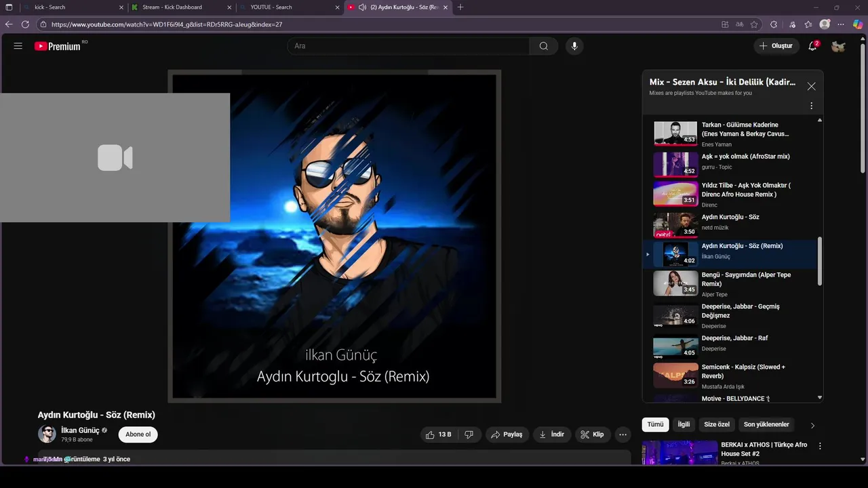Close the YOUTUE - Search tab
This screenshot has width=868, height=488.
point(338,7)
